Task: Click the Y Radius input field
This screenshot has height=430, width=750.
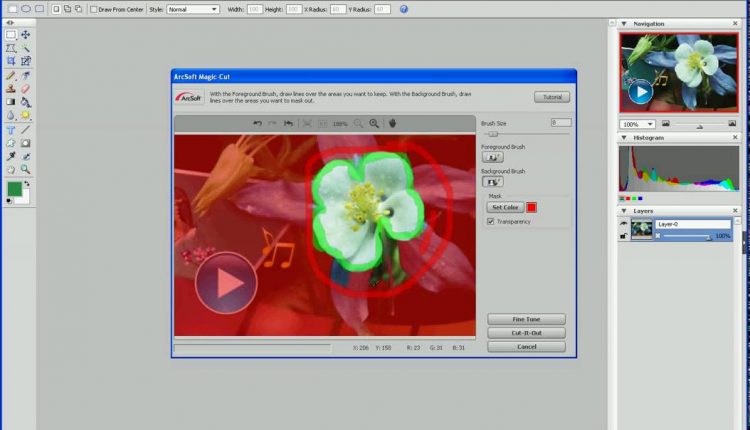Action: pyautogui.click(x=382, y=9)
